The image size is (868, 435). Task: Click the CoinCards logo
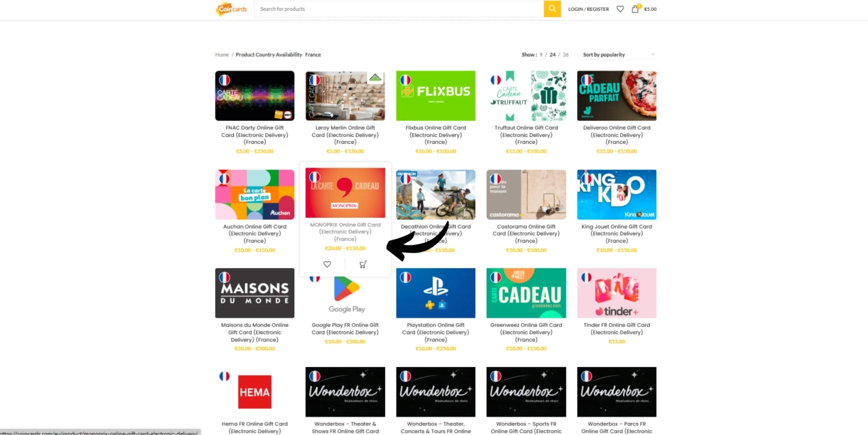[231, 9]
